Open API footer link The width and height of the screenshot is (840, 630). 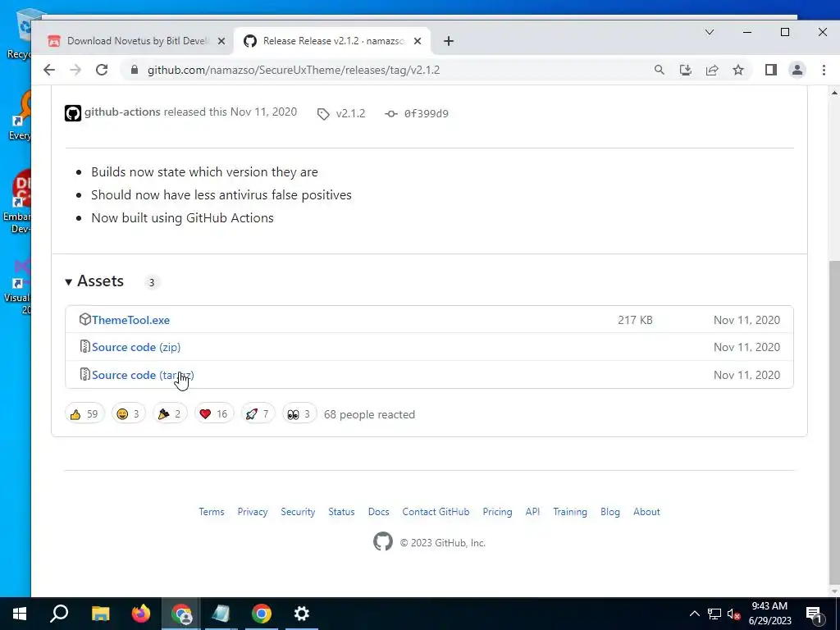tap(532, 512)
